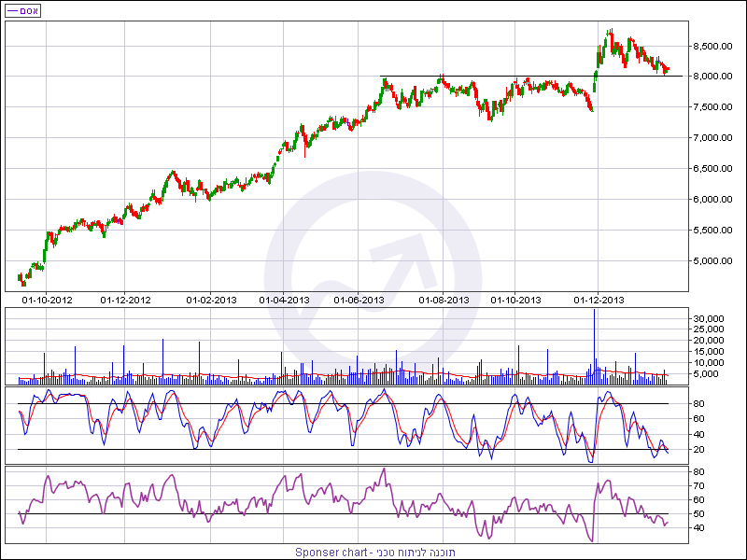Viewport: 747px width, 560px height.
Task: Click the אסם legend label
Action: click(x=22, y=10)
